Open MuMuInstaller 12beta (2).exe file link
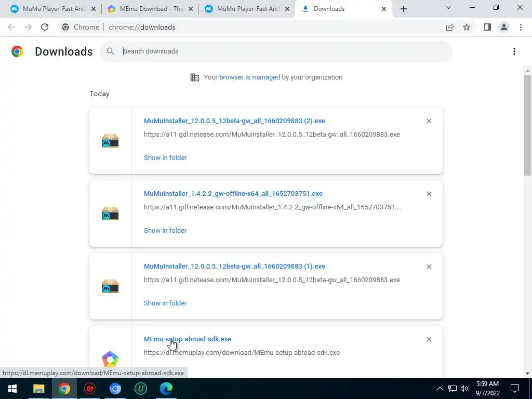The image size is (532, 399). pos(234,121)
